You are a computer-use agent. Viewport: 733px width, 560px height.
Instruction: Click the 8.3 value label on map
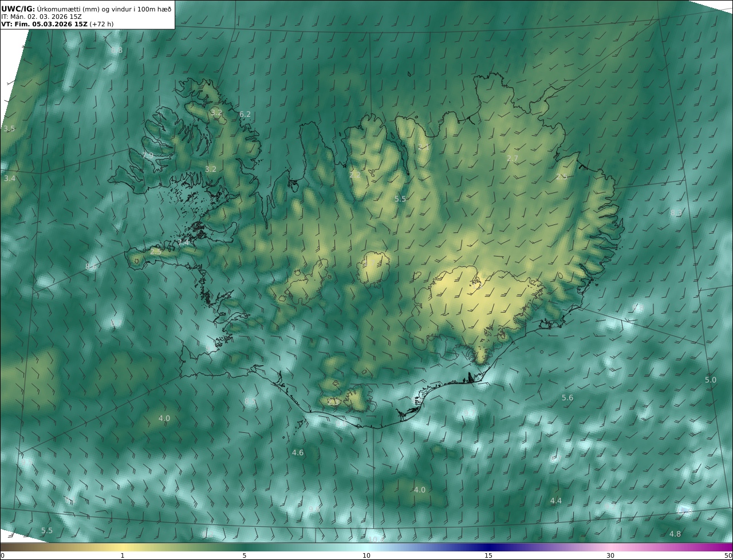pyautogui.click(x=676, y=213)
